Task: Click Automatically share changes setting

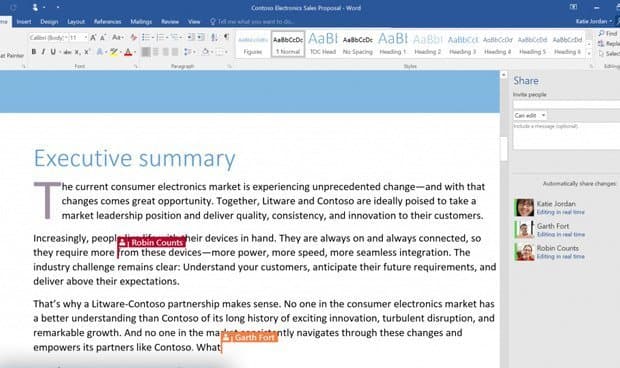Action: pos(579,184)
